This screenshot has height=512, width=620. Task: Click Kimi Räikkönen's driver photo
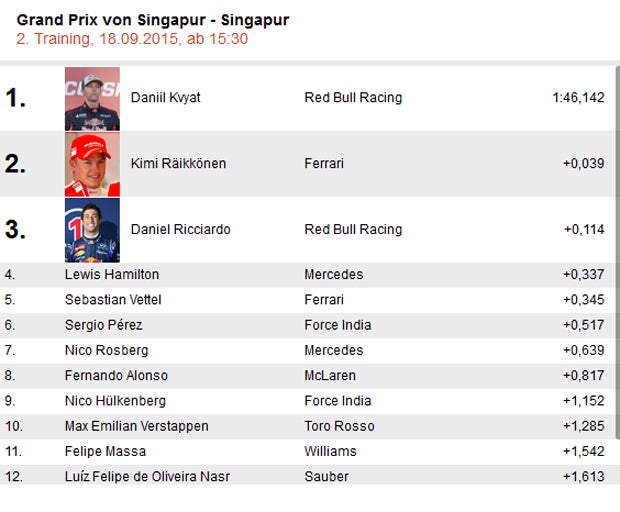pyautogui.click(x=92, y=164)
